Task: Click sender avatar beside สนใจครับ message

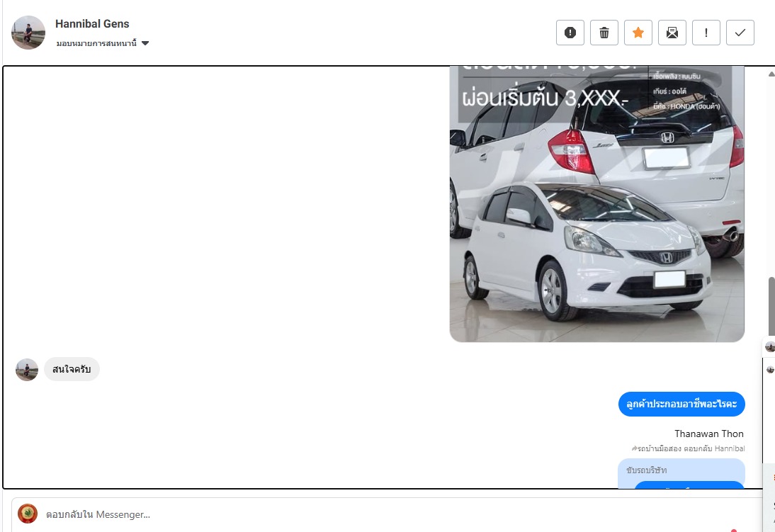Action: [27, 369]
